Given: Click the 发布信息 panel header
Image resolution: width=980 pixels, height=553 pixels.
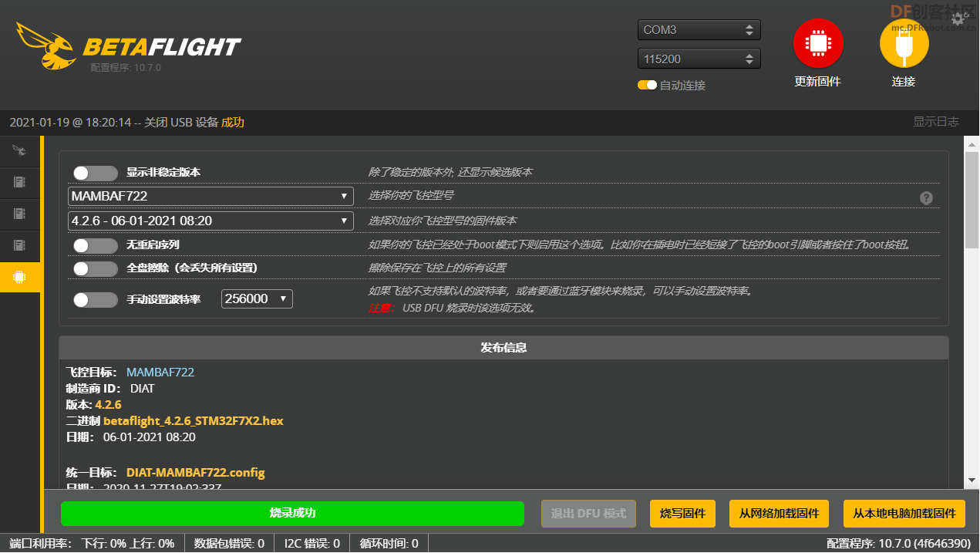Looking at the screenshot, I should click(503, 347).
